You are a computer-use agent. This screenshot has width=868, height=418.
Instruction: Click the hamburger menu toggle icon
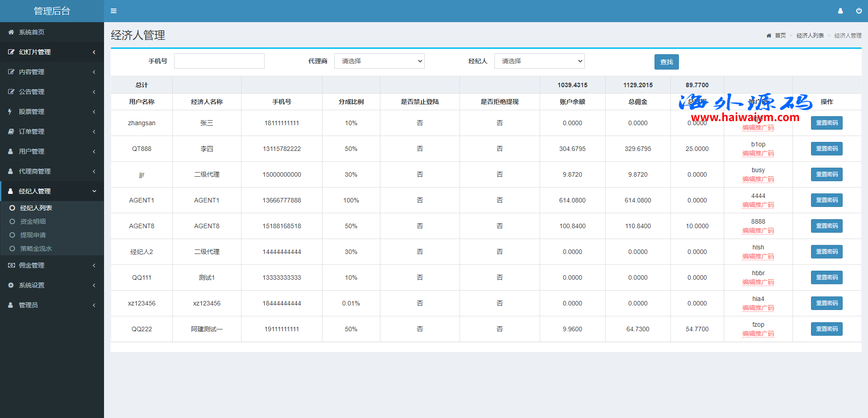tap(114, 11)
